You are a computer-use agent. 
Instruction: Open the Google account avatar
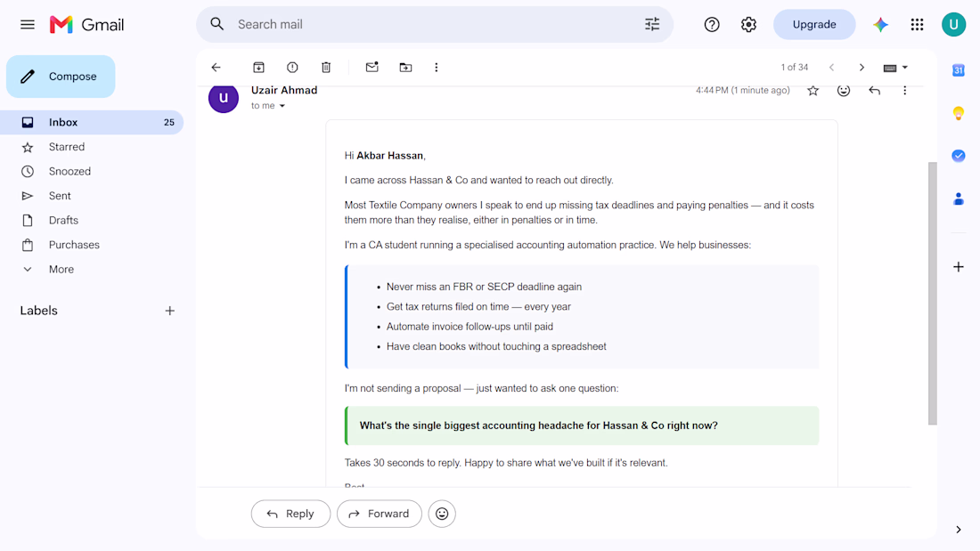click(954, 24)
